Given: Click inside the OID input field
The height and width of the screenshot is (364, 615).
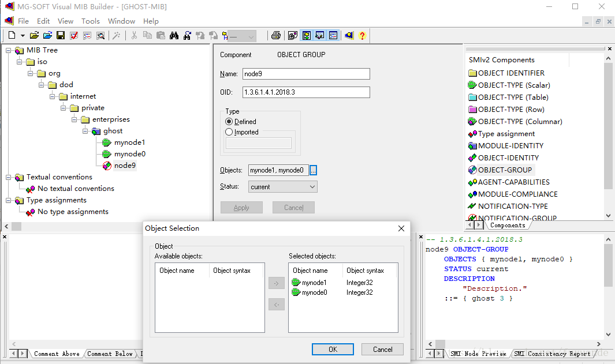Looking at the screenshot, I should click(x=306, y=92).
